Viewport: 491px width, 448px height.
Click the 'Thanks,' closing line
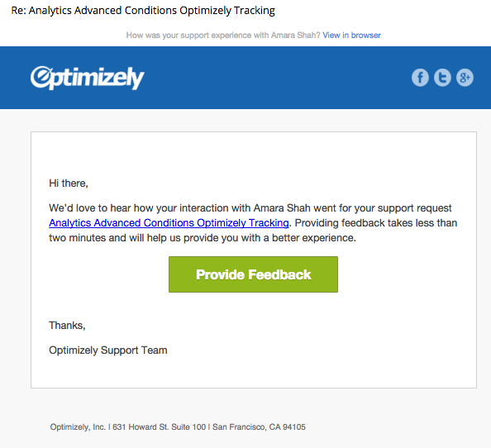(x=67, y=326)
